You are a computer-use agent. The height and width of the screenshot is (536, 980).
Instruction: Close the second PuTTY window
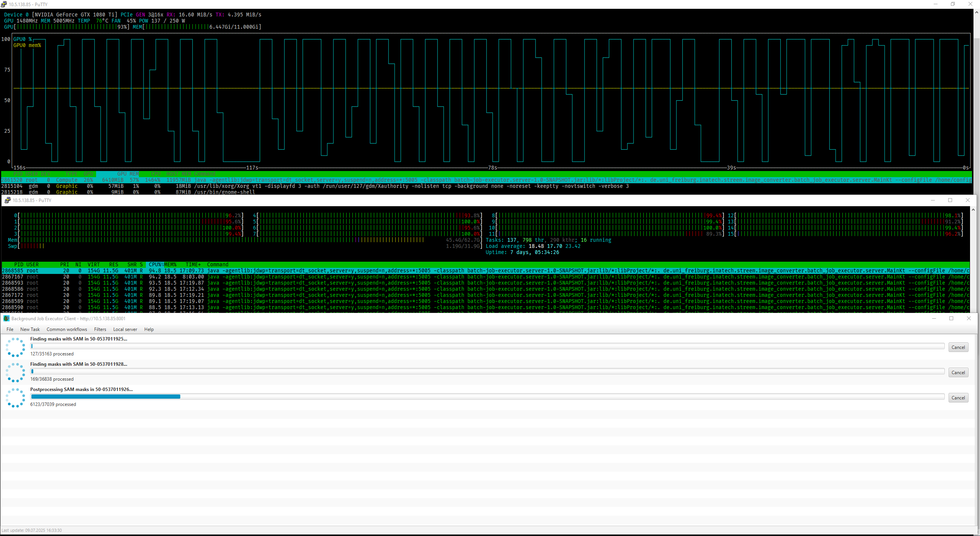[968, 200]
